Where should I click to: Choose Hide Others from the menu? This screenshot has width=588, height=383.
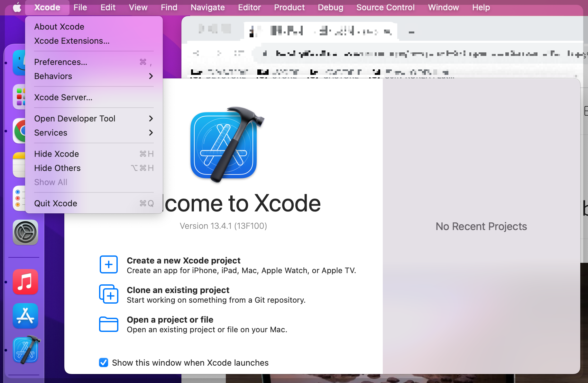(x=94, y=168)
